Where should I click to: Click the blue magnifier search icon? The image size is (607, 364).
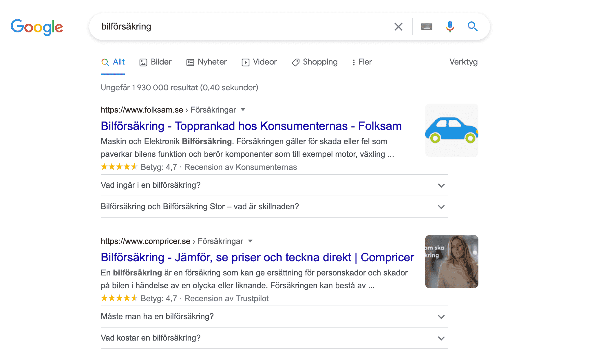(472, 26)
